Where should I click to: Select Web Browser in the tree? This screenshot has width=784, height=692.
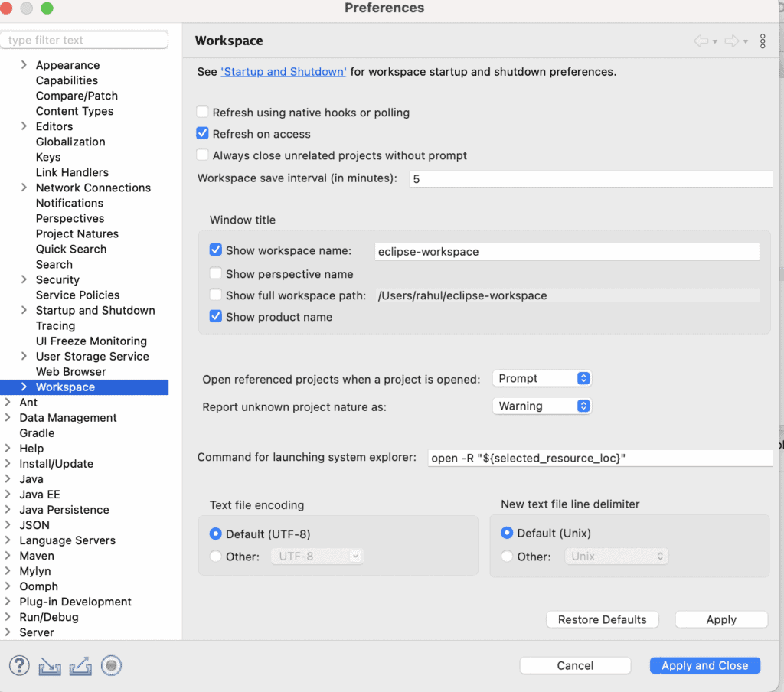71,371
